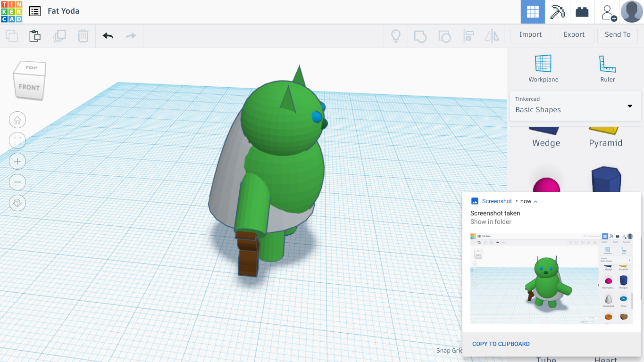Collapse the Screenshot notification chevron
This screenshot has width=644, height=362.
[535, 201]
